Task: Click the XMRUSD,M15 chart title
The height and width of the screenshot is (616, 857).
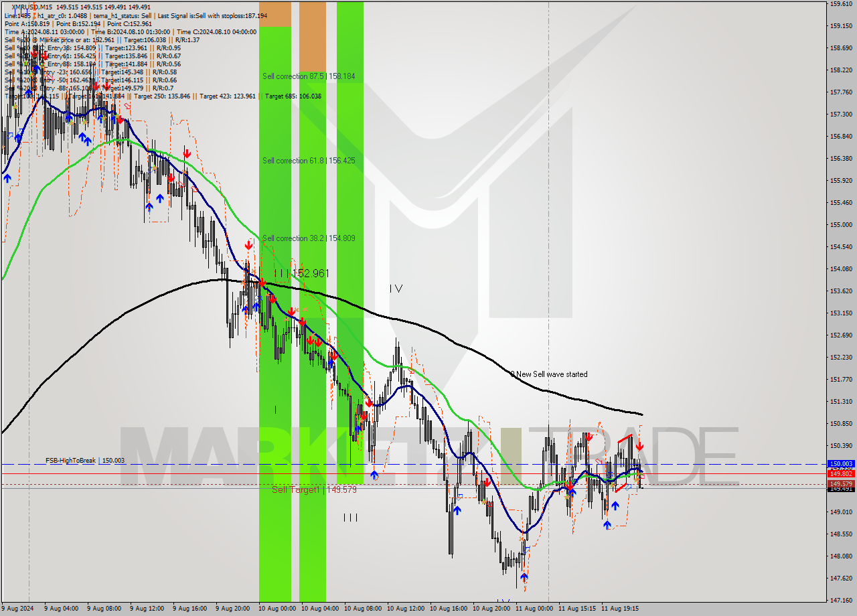Action: [x=33, y=7]
